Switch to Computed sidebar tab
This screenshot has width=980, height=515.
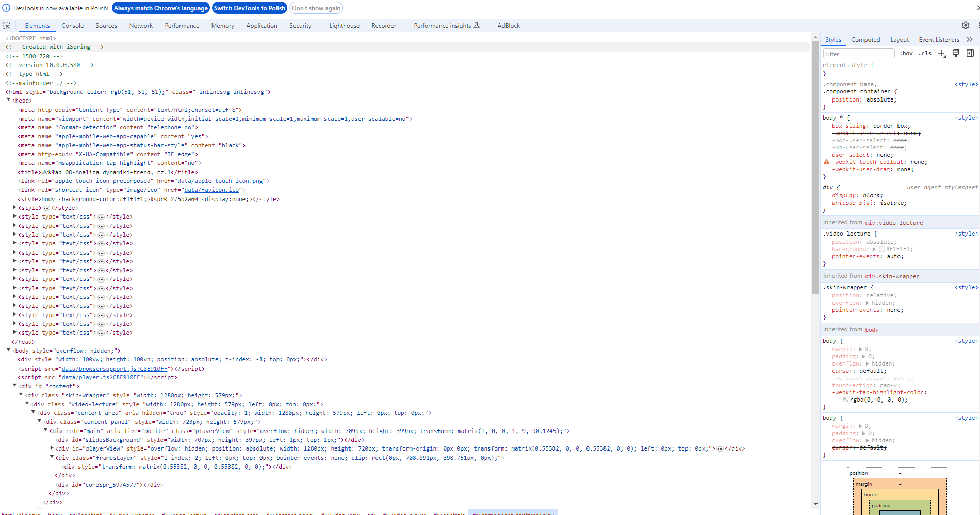[x=865, y=40]
